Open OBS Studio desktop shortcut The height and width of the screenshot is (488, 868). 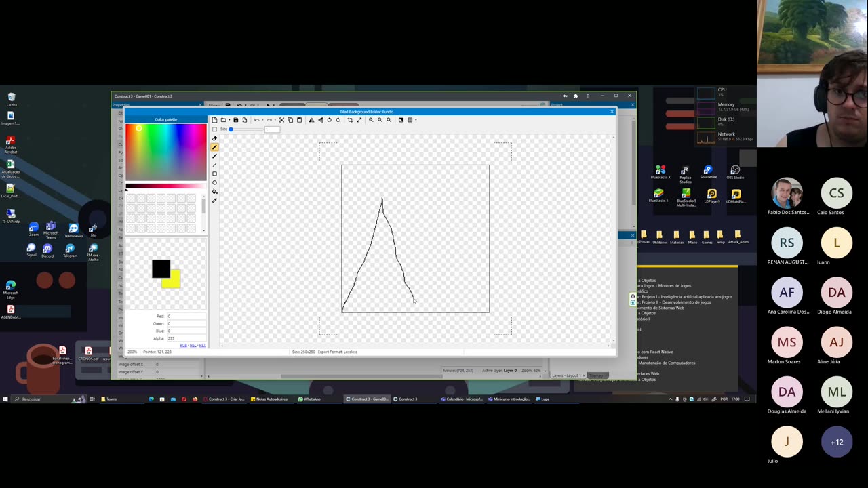point(735,172)
